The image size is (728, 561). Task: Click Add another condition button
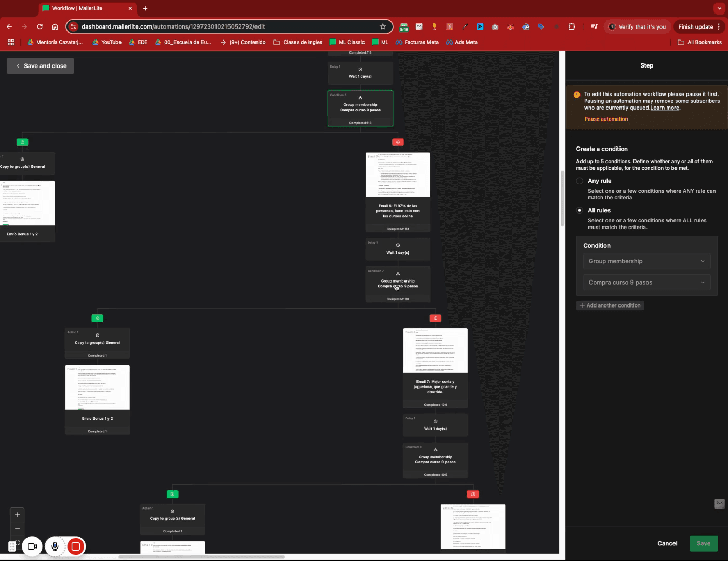coord(610,305)
